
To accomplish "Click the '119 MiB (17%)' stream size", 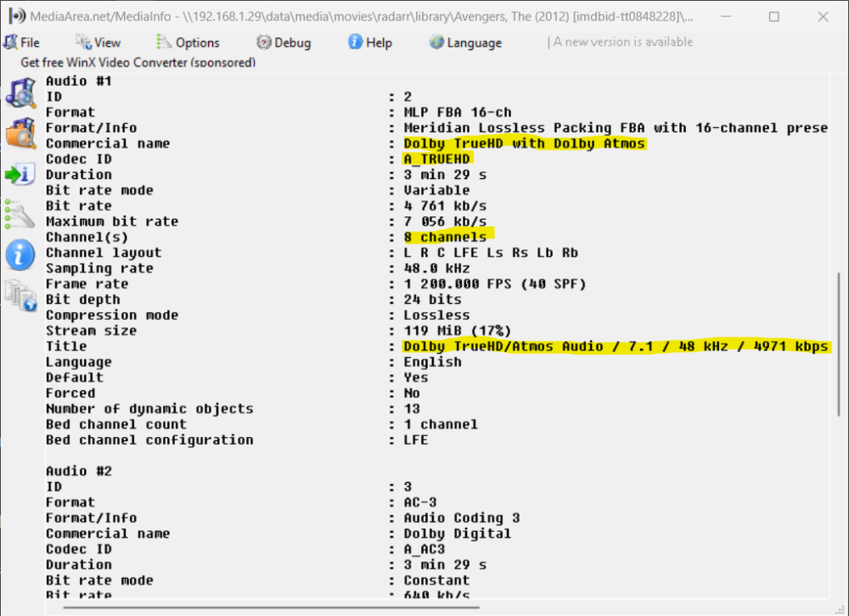I will [x=457, y=331].
